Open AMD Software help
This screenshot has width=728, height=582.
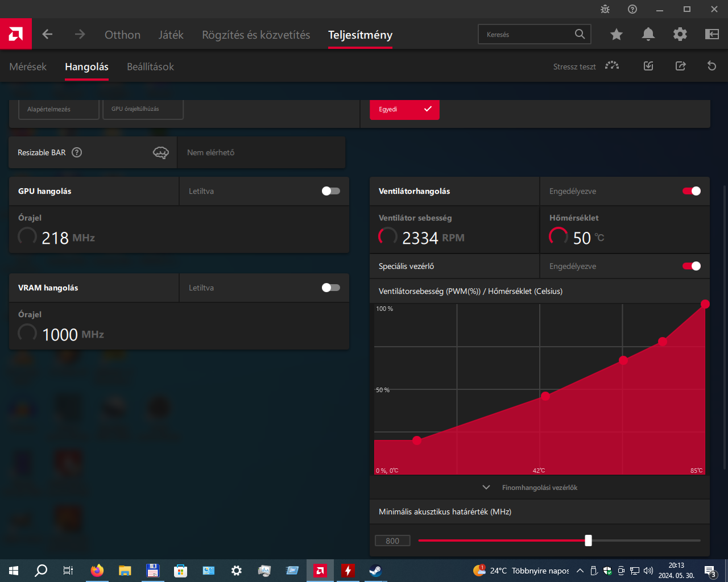[x=632, y=9]
